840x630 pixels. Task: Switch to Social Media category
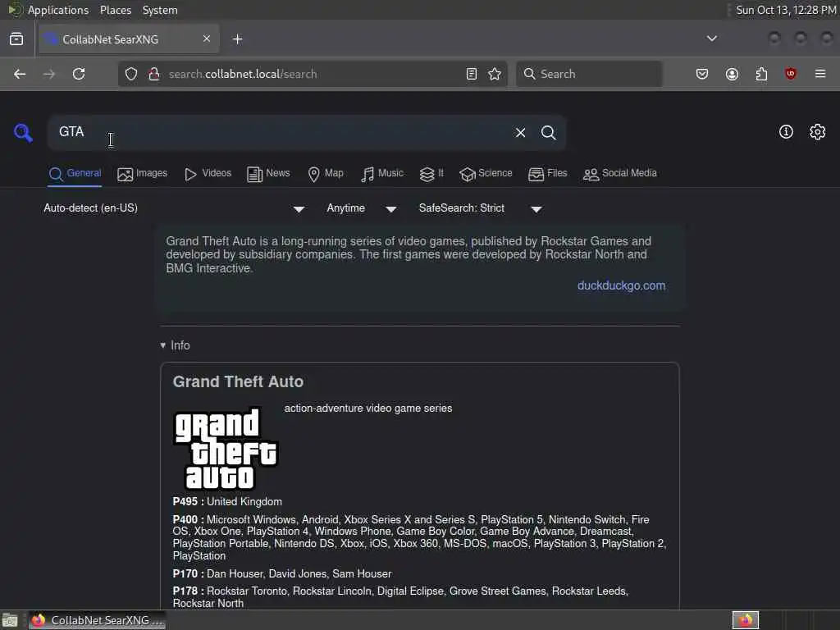tap(620, 174)
